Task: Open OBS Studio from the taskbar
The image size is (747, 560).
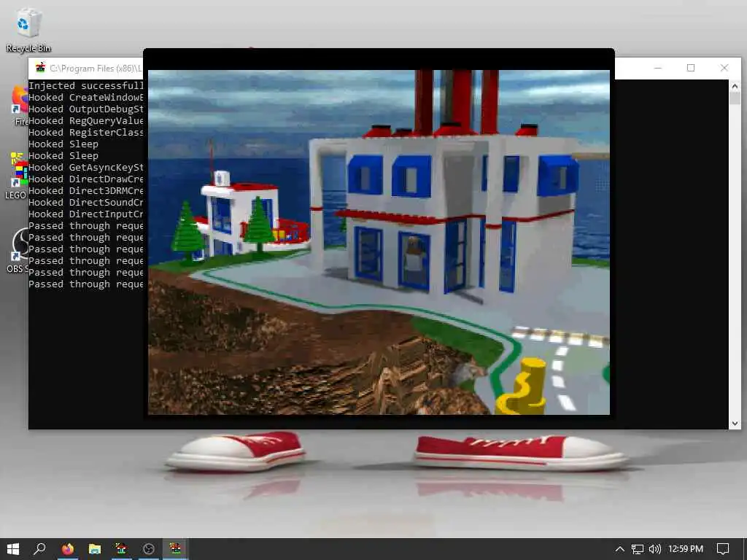Action: point(149,549)
